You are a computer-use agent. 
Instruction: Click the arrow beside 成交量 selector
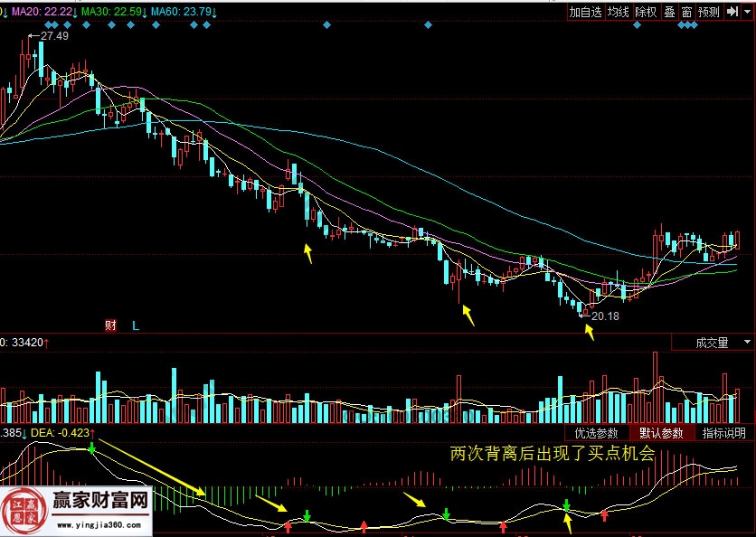pyautogui.click(x=747, y=343)
